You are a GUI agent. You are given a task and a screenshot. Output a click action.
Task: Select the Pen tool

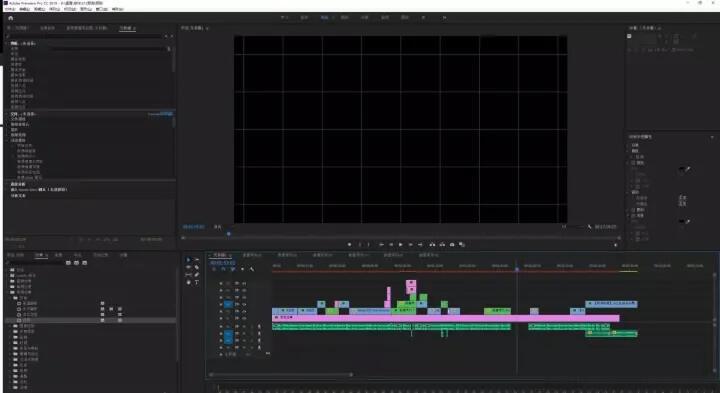tap(197, 275)
